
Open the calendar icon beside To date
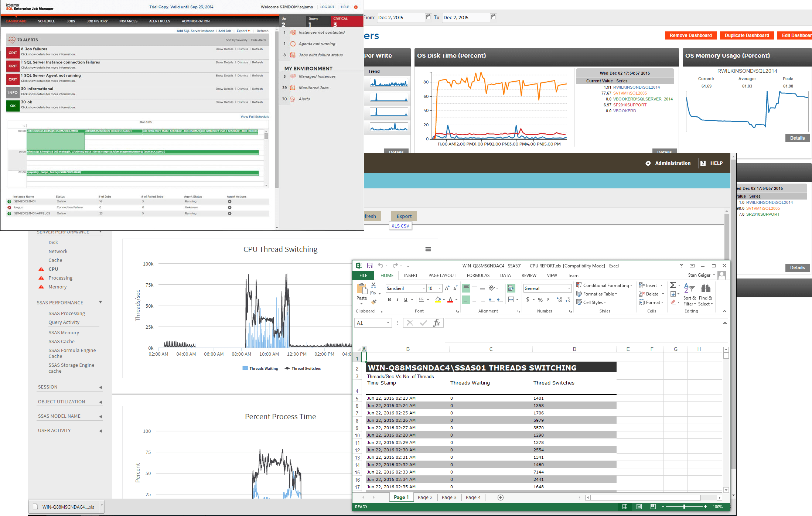[493, 17]
